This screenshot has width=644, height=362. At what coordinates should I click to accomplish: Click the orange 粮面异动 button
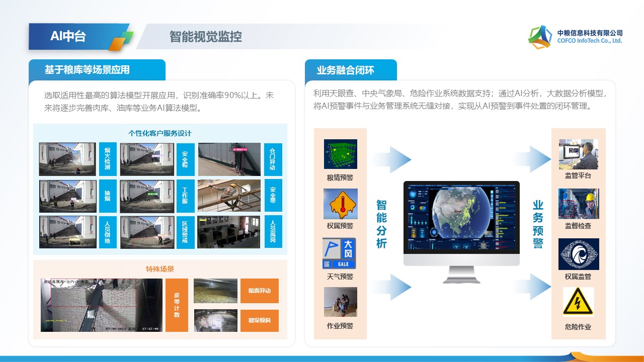click(259, 291)
